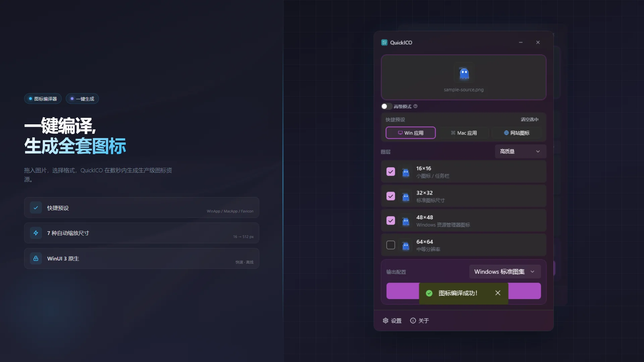Click the 32×32 ghost preview icon
Screen dimensions: 644x362
point(406,197)
